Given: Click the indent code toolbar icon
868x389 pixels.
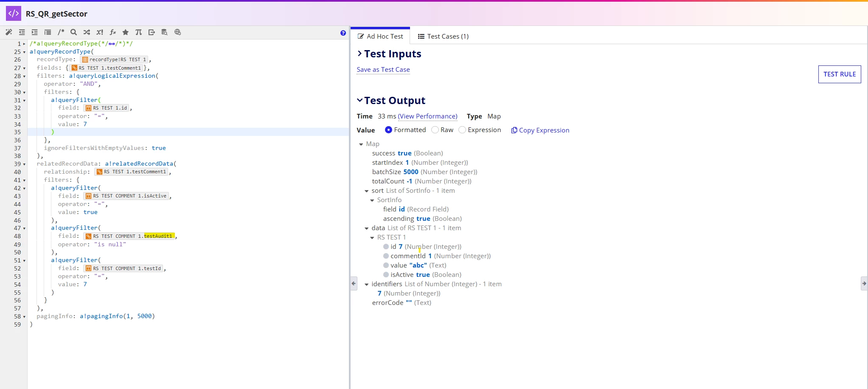Looking at the screenshot, I should (35, 32).
